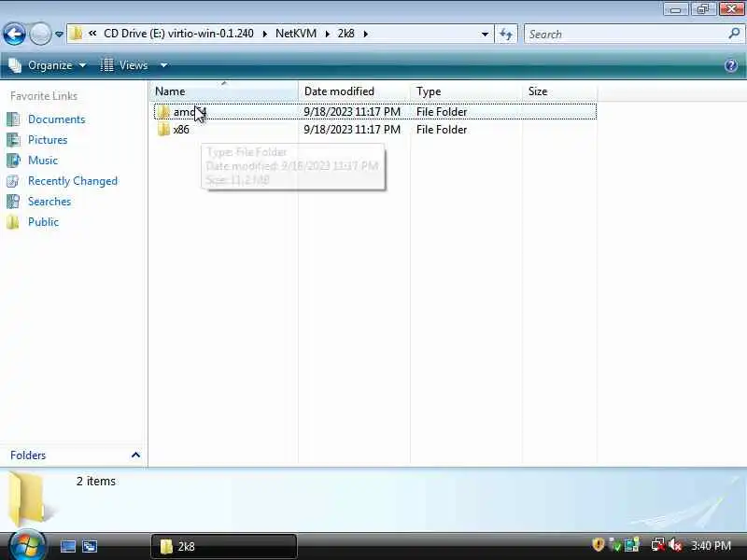The image size is (747, 560).
Task: Select the 2k8 breadcrumb segment
Action: pyautogui.click(x=345, y=34)
